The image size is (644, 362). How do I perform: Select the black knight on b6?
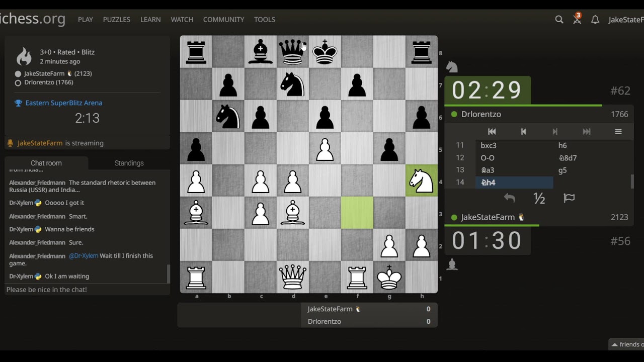[228, 116]
